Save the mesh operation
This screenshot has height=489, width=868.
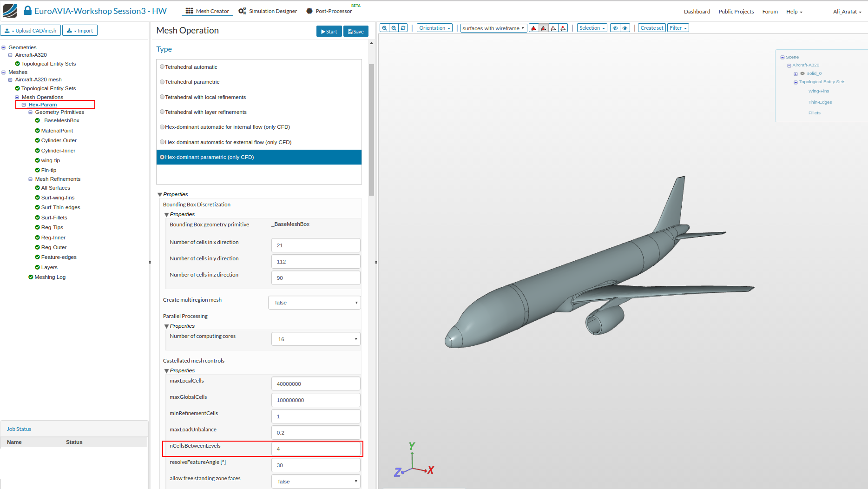coord(356,31)
